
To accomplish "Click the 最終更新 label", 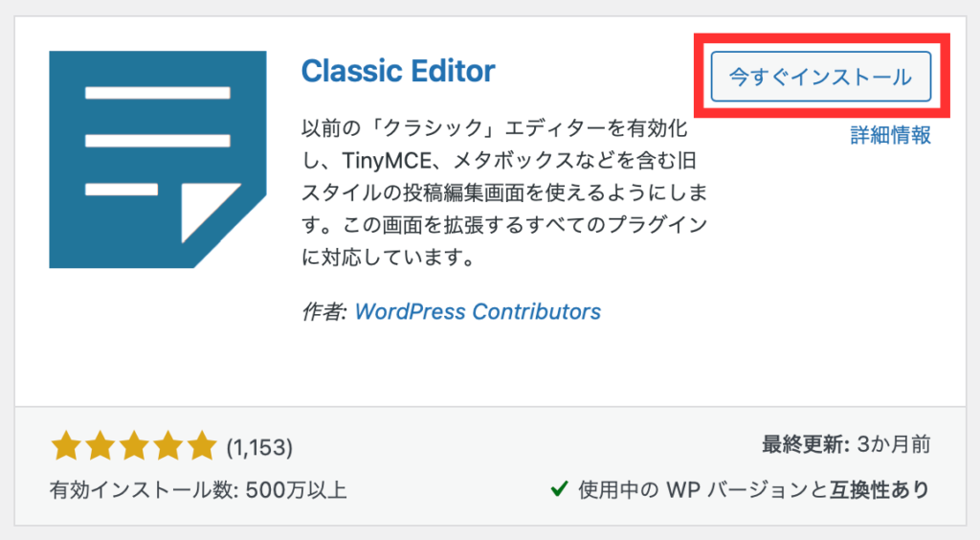I will tap(805, 445).
